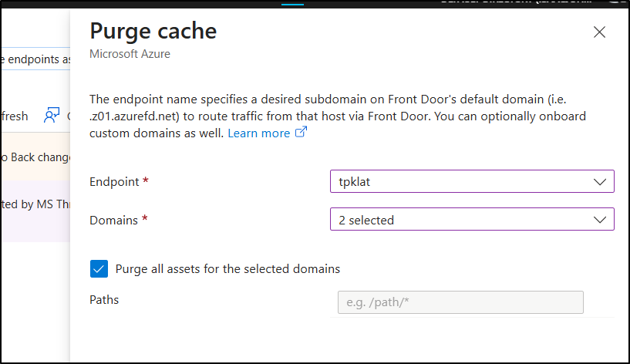Click the 'Purge all assets for the selected domains' label

227,269
